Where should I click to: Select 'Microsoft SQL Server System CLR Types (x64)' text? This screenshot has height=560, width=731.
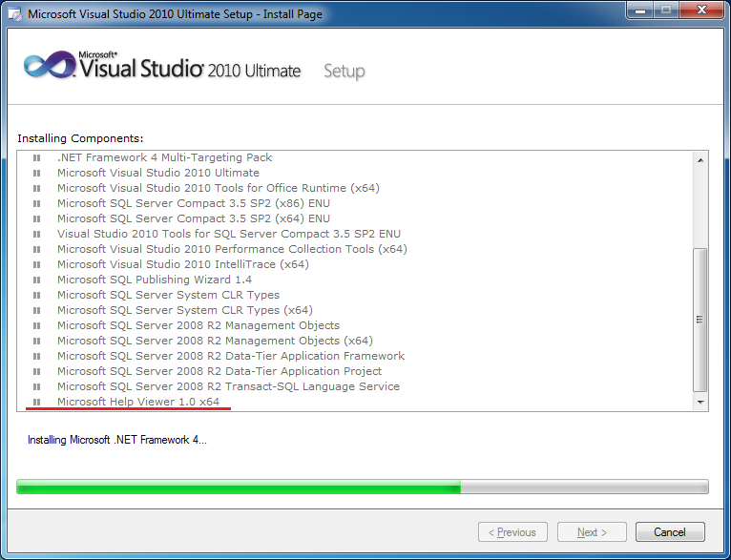pos(184,310)
